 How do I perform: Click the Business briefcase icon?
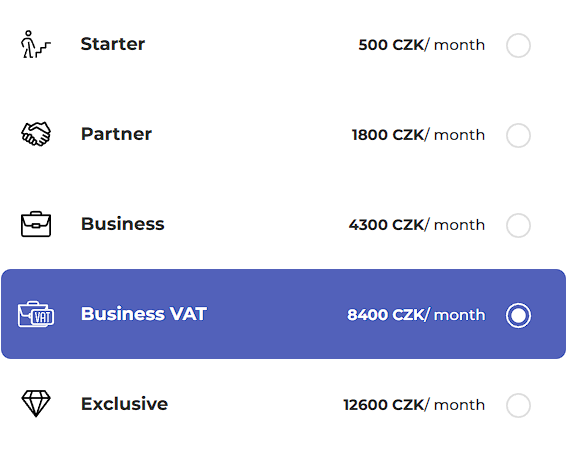coord(36,224)
